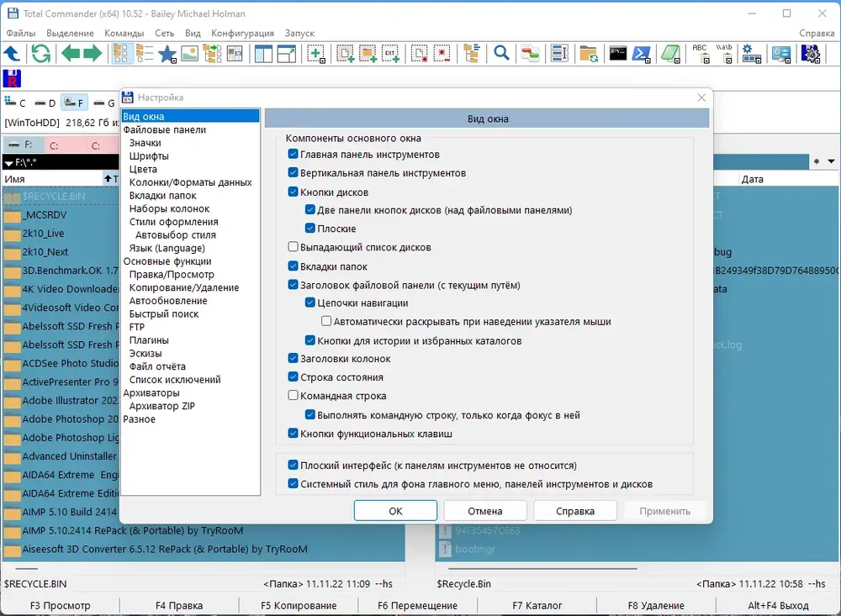
Task: Click the select files by extension EXT icon
Action: click(390, 54)
